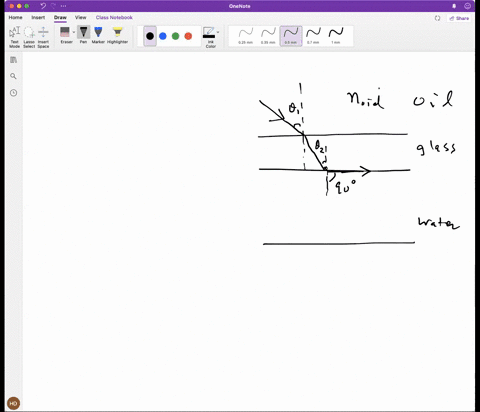This screenshot has width=480, height=412.
Task: Undo the last ink stroke
Action: point(43,6)
